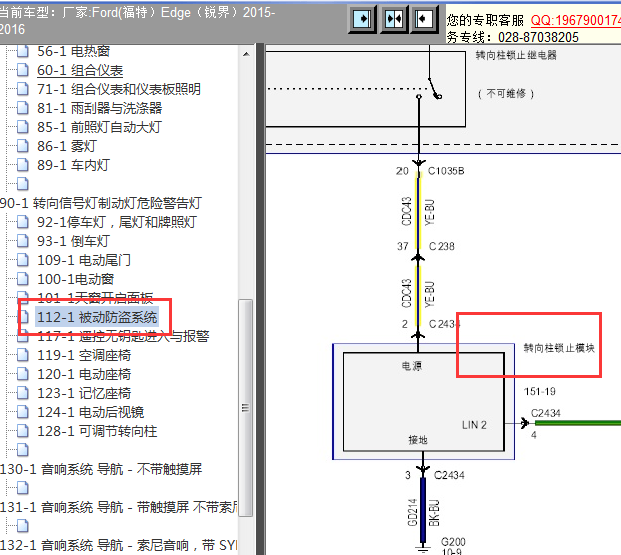The image size is (621, 555).
Task: Click the right-arrow panel layout button
Action: pos(362,19)
